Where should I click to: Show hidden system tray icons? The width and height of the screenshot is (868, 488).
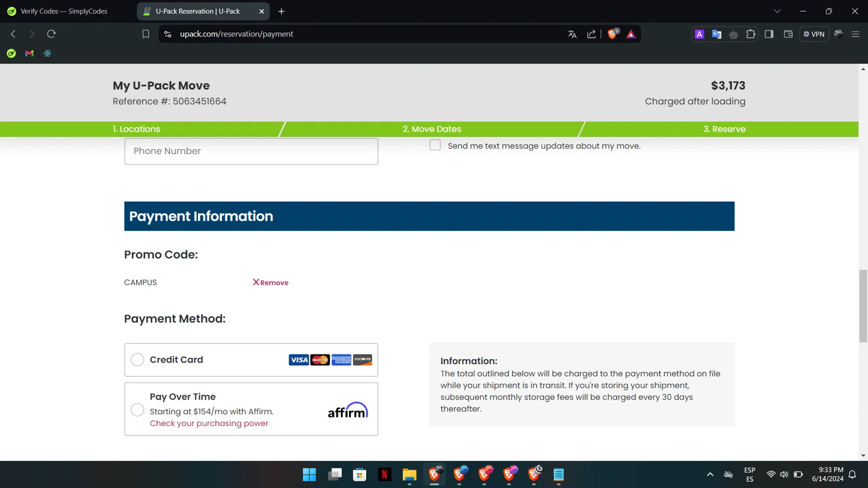tap(710, 475)
